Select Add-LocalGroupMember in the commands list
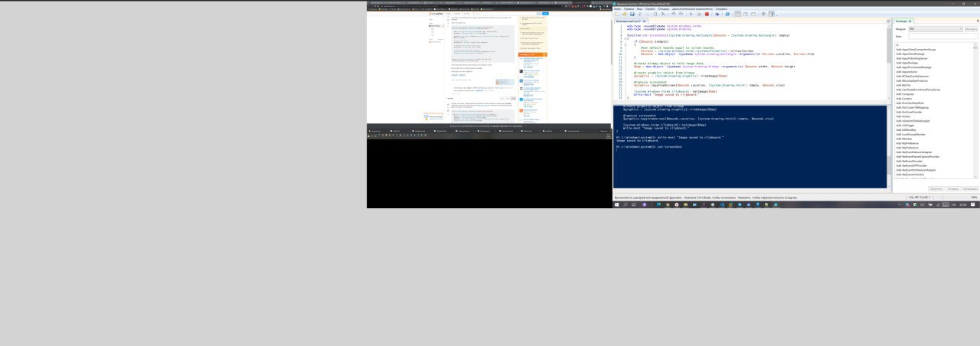Image resolution: width=980 pixels, height=346 pixels. click(912, 135)
